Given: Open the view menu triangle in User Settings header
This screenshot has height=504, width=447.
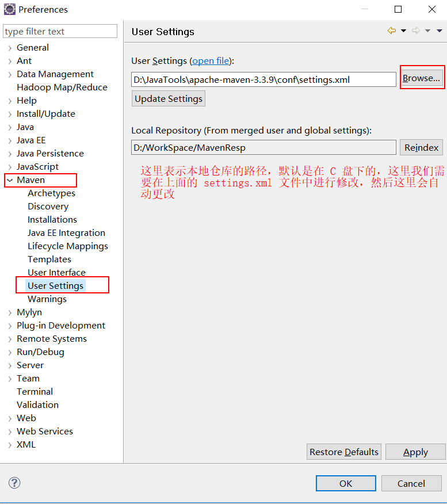Looking at the screenshot, I should tap(440, 31).
